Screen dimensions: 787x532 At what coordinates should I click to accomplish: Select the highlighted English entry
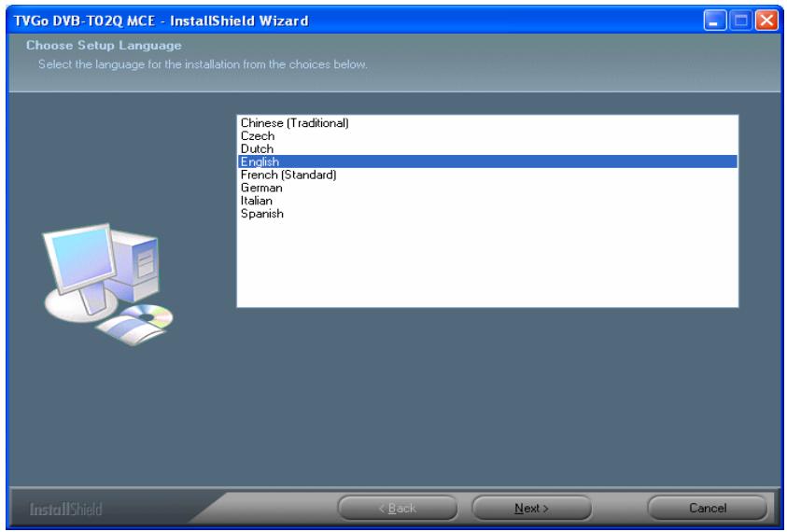486,161
